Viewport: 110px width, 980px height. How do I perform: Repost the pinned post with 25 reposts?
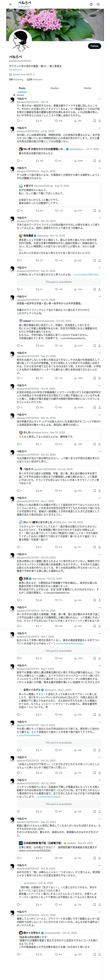[38, 121]
